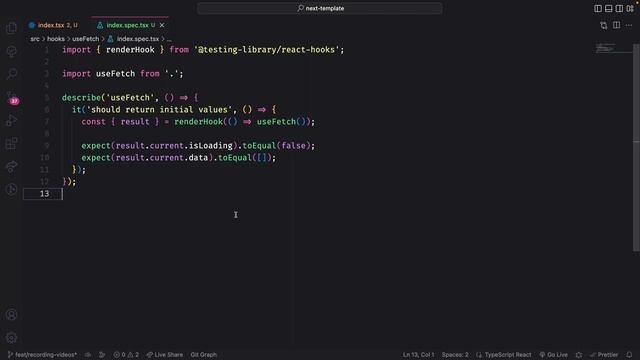The height and width of the screenshot is (360, 640).
Task: Split the editor to the right
Action: click(x=616, y=25)
